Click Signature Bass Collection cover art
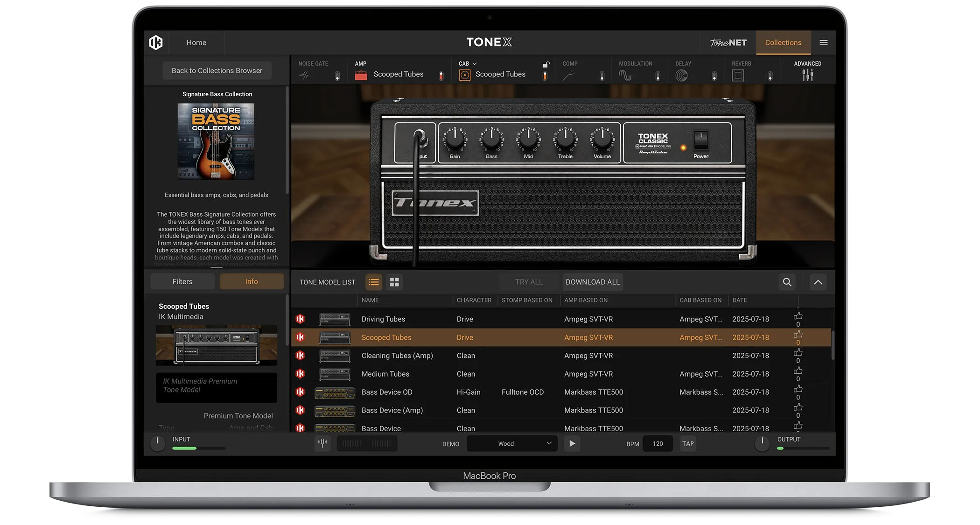980x525 pixels. pos(216,141)
